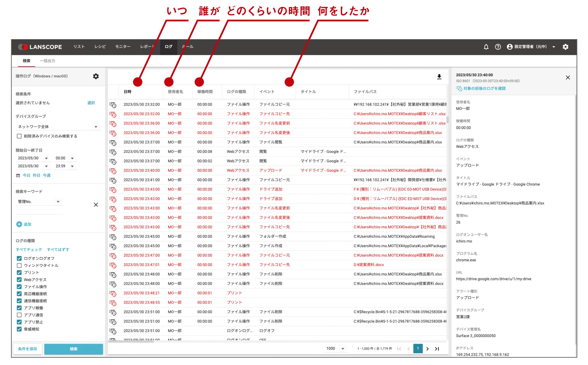Close the log detail panel
This screenshot has height=365, width=588.
pos(567,77)
